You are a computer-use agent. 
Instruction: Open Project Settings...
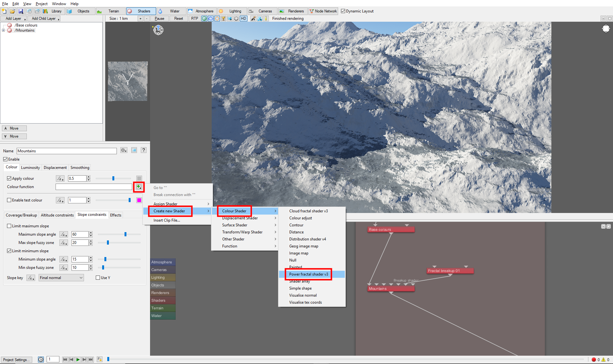(16, 360)
